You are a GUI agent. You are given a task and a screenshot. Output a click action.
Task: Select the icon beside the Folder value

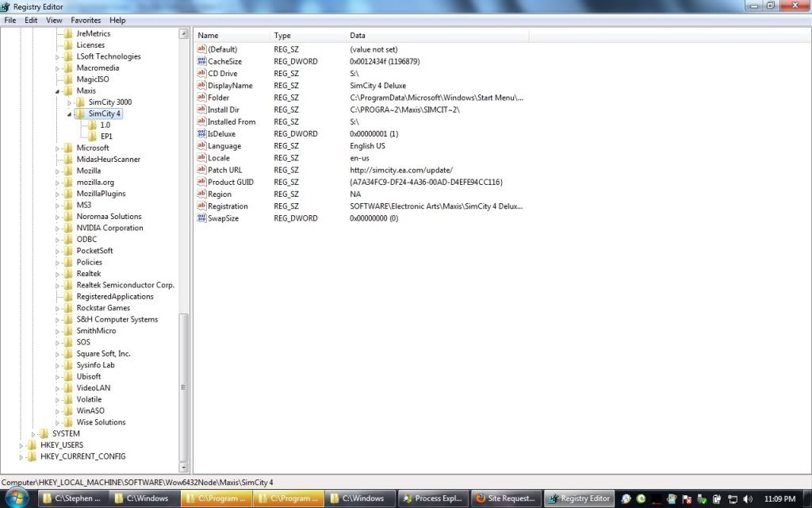[201, 98]
